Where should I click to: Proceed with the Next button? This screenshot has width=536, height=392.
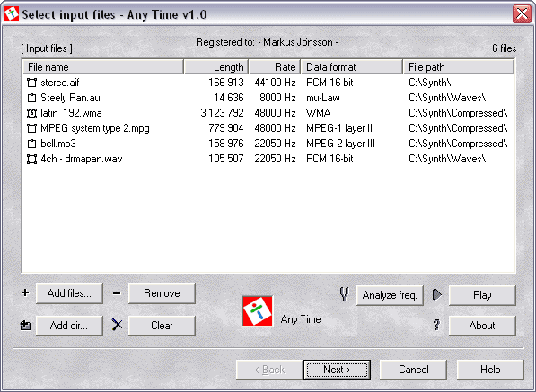[x=337, y=370]
